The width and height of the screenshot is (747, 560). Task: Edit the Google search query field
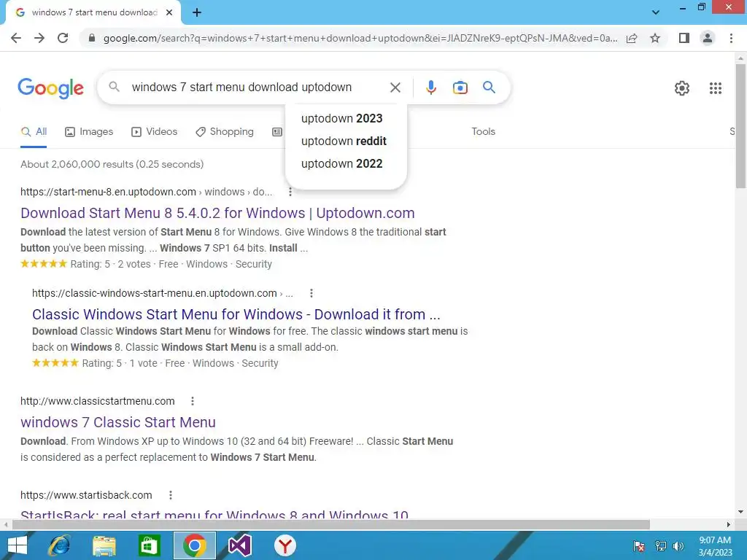point(256,87)
